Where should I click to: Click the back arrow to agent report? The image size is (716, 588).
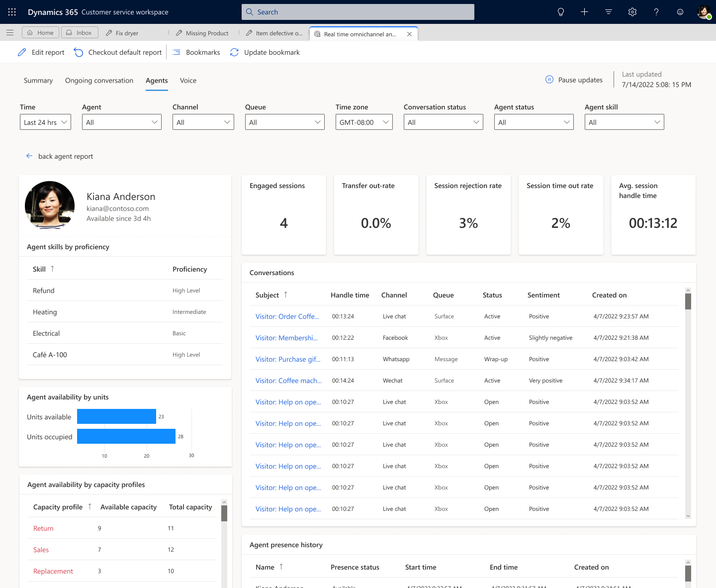coord(29,156)
